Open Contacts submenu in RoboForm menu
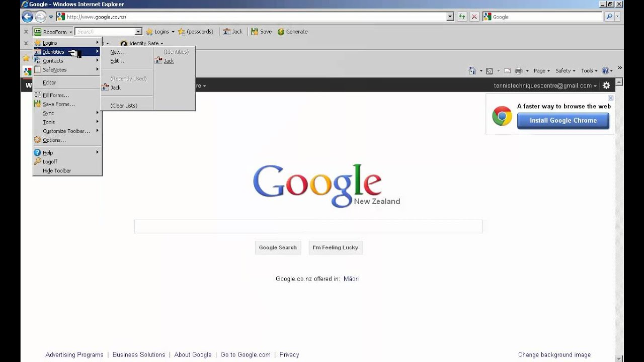The height and width of the screenshot is (362, 644). click(67, 61)
